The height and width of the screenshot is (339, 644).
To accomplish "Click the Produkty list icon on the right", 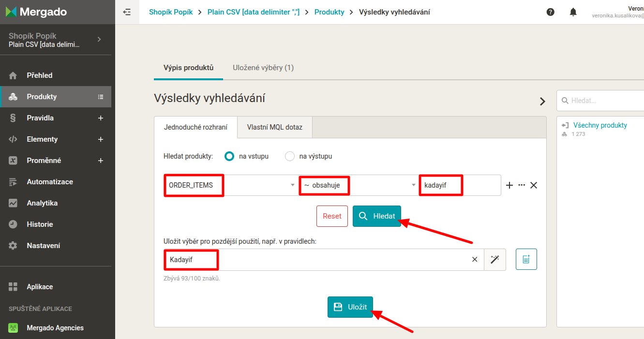I will 101,97.
